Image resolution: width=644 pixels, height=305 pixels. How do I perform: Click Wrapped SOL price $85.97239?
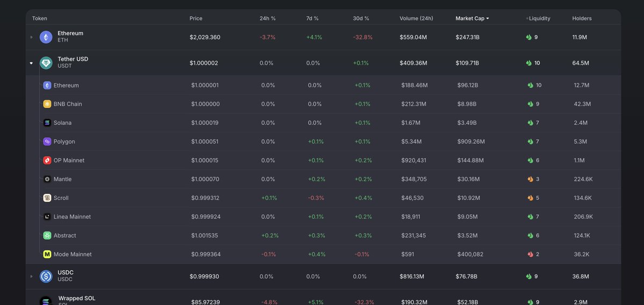[204, 302]
